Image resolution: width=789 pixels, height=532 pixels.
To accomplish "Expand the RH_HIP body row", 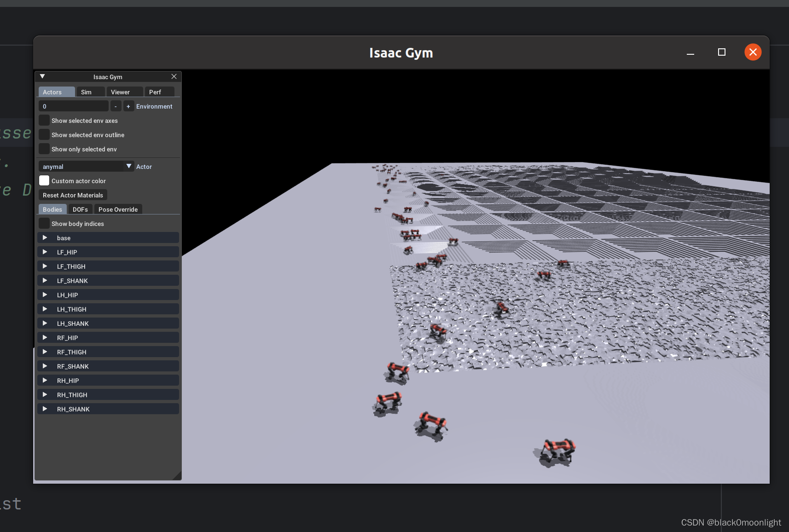I will 108,381.
